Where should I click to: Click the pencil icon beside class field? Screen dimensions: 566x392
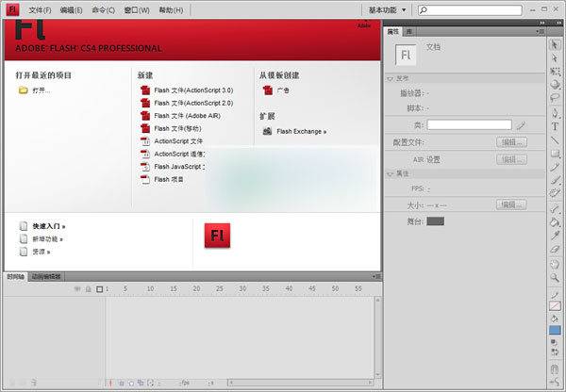pyautogui.click(x=521, y=125)
